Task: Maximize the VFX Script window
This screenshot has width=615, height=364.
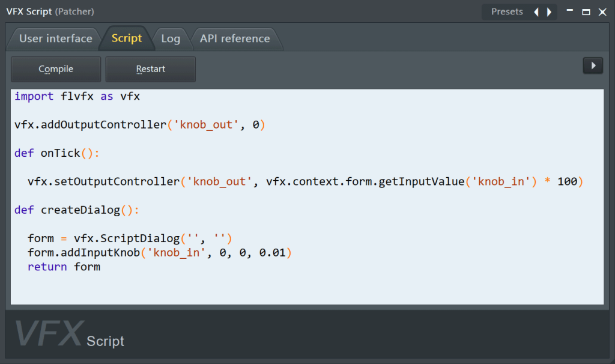Action: pyautogui.click(x=586, y=12)
